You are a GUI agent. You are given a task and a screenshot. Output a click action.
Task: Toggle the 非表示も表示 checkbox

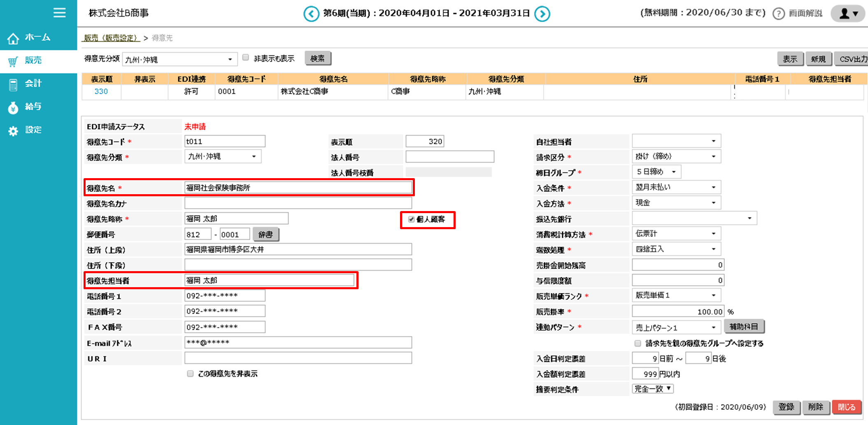click(246, 58)
